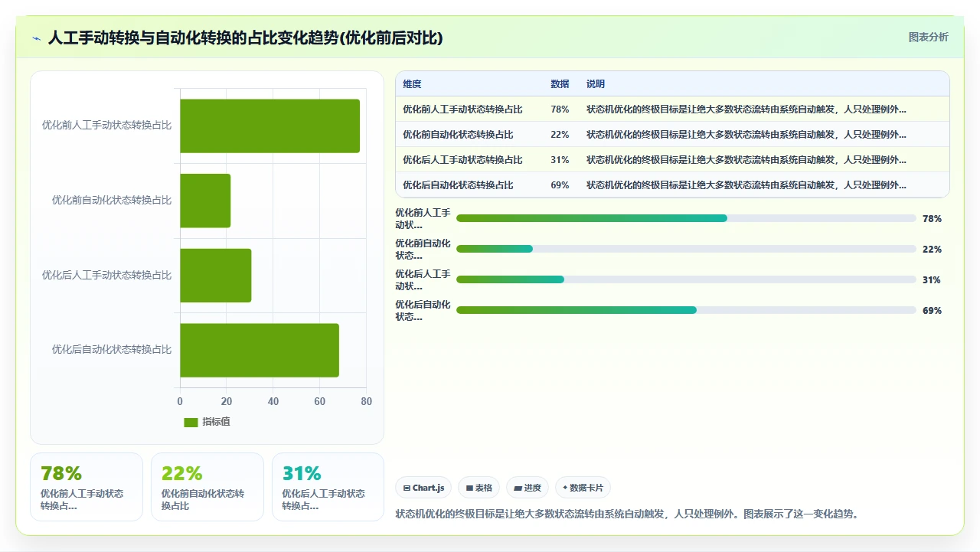Click the 进度 tag button
Image resolution: width=980 pixels, height=552 pixels.
[x=528, y=488]
